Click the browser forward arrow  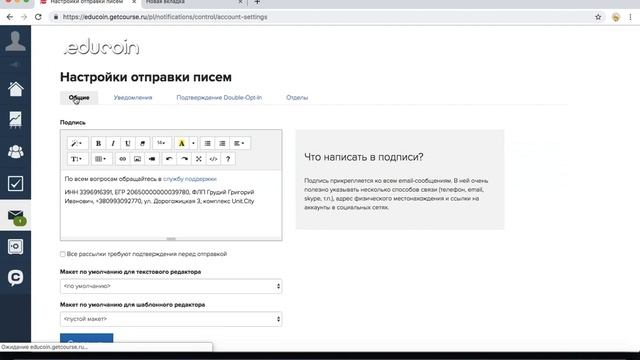(24, 17)
